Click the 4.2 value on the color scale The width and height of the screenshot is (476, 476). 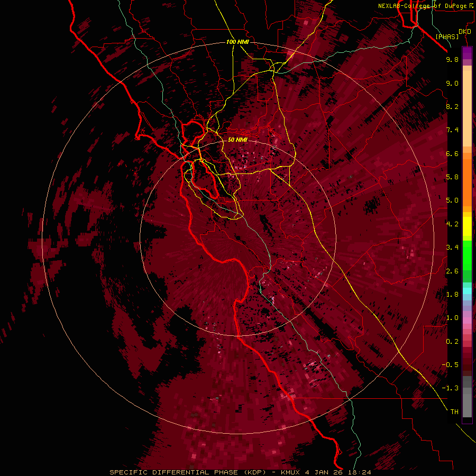(452, 224)
